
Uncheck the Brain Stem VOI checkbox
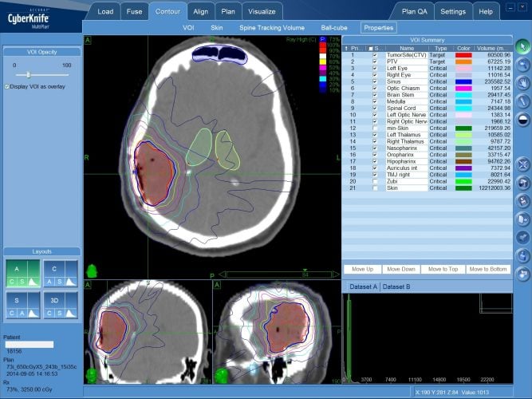(x=375, y=94)
